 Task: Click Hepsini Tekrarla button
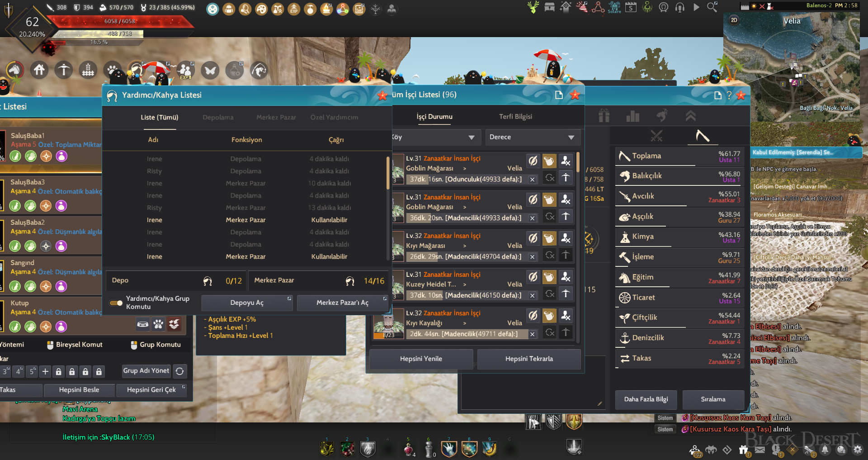tap(529, 359)
